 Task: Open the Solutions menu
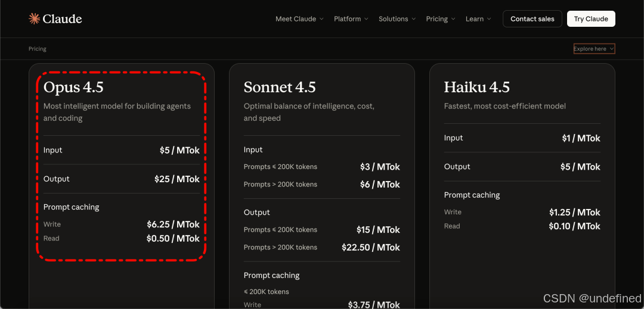(397, 19)
